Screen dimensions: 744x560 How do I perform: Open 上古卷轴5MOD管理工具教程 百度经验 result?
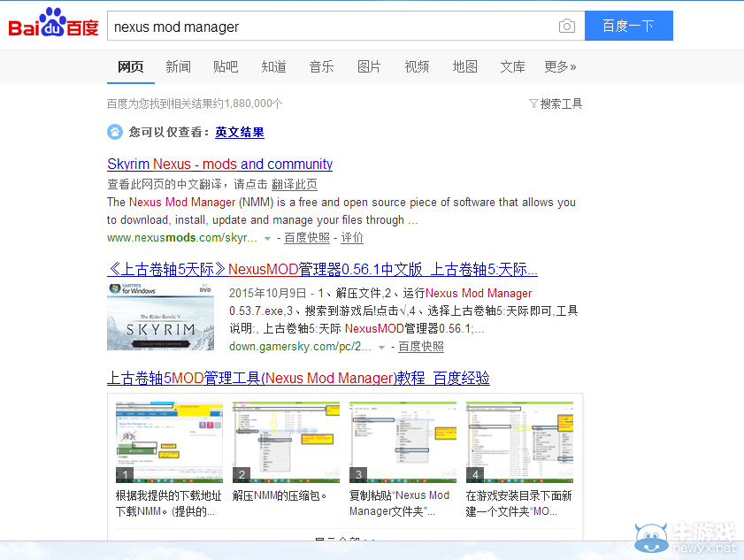(x=298, y=379)
